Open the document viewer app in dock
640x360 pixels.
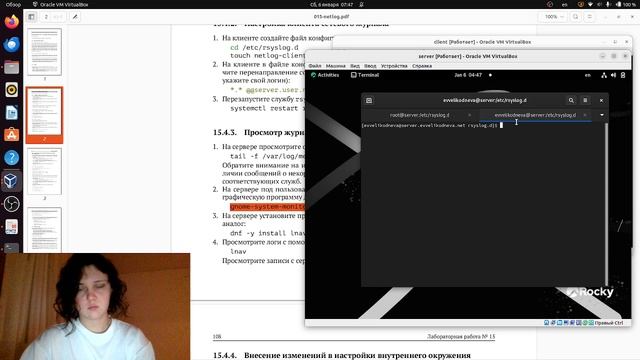coord(11,227)
